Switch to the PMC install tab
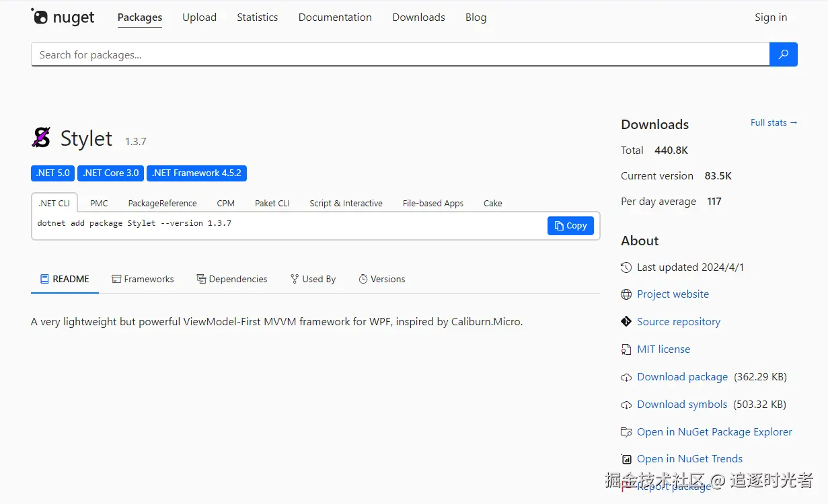 [99, 203]
